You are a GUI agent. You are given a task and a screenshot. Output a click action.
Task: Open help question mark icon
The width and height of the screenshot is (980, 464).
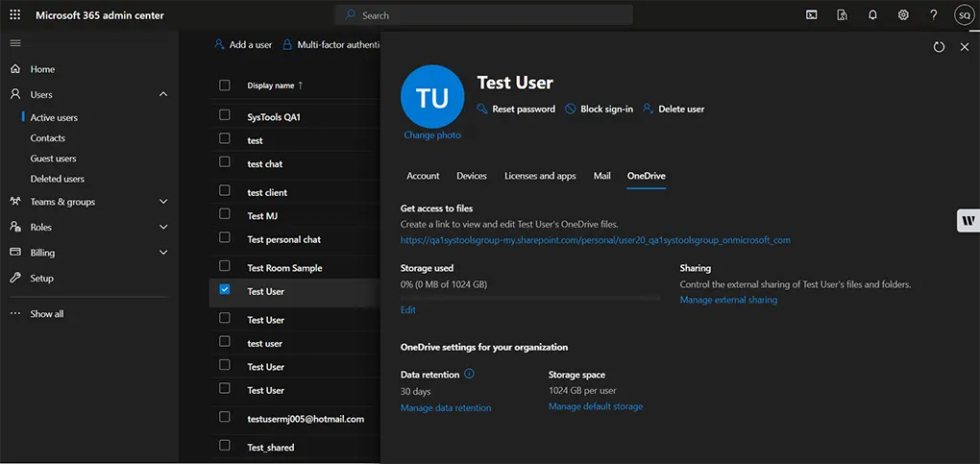pos(933,15)
